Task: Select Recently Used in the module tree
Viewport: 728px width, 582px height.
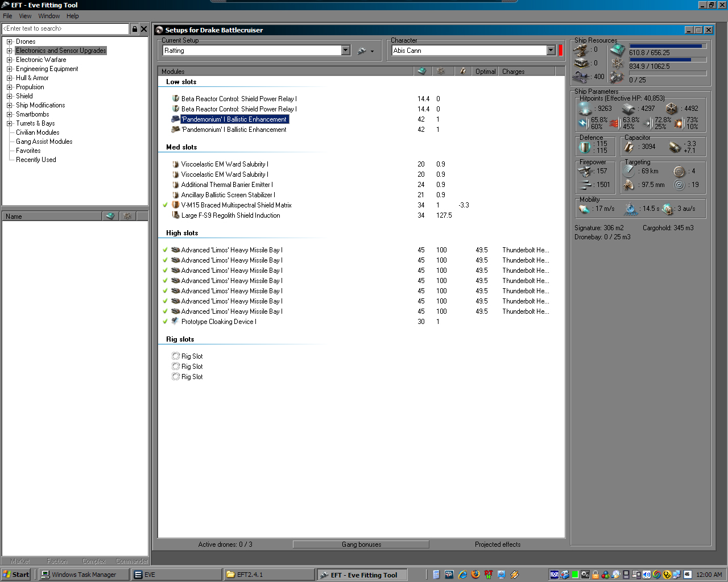Action: [36, 160]
